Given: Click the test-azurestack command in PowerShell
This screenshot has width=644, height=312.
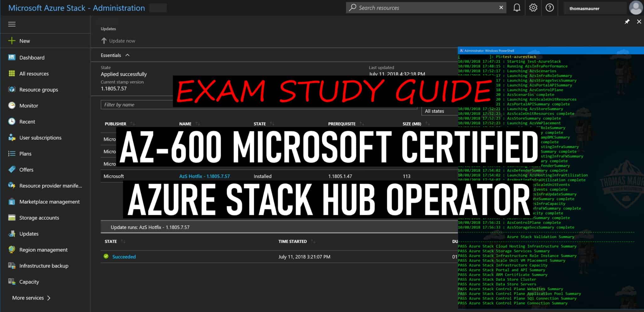Looking at the screenshot, I should [x=519, y=57].
